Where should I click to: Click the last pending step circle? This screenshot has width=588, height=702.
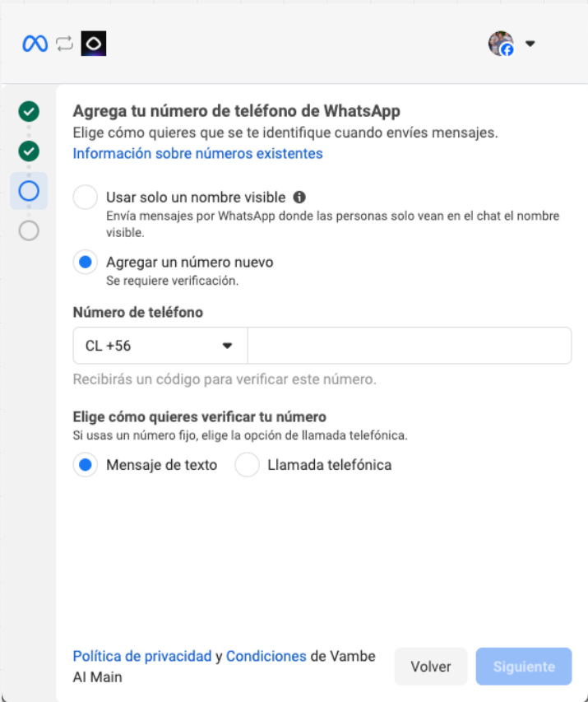[29, 231]
